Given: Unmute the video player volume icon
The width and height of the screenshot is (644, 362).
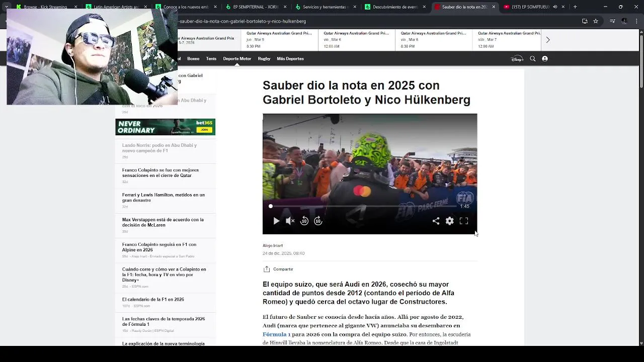Looking at the screenshot, I should [x=290, y=221].
